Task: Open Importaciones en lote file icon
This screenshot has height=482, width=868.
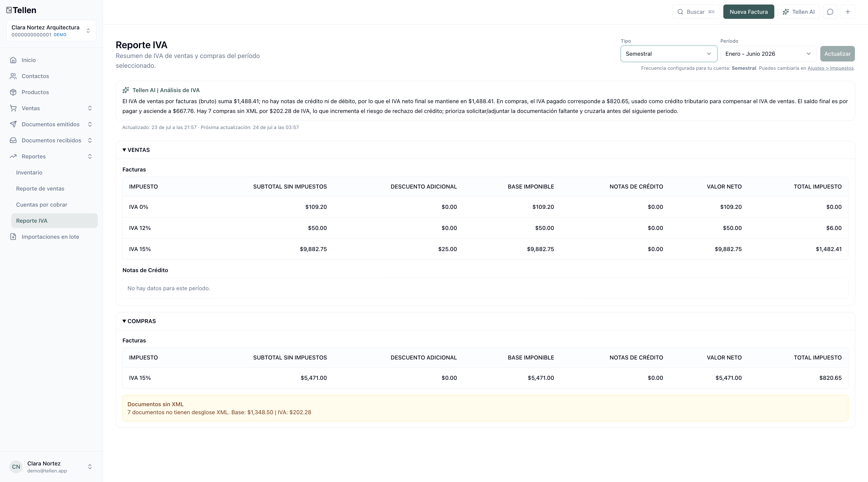Action: click(x=13, y=237)
